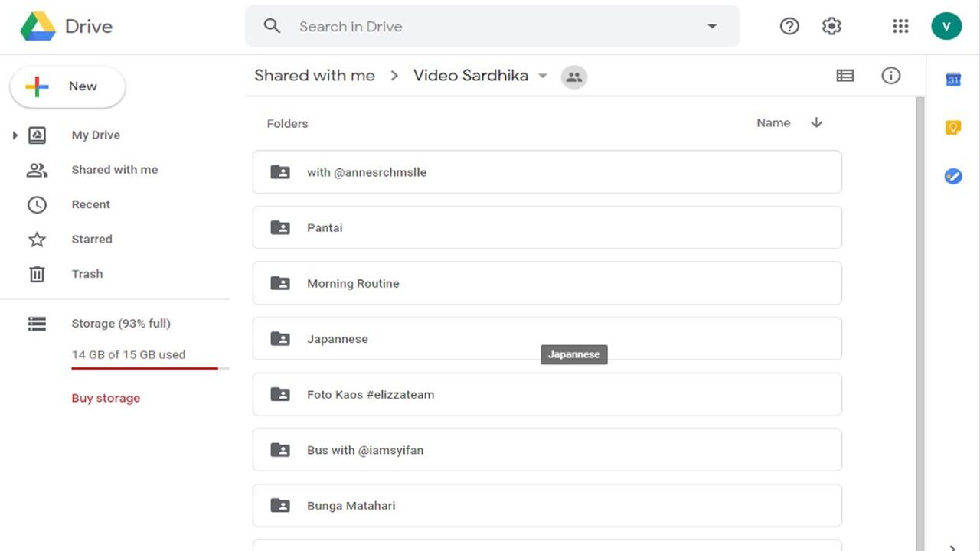This screenshot has height=551, width=980.
Task: Click the New button
Action: click(67, 86)
